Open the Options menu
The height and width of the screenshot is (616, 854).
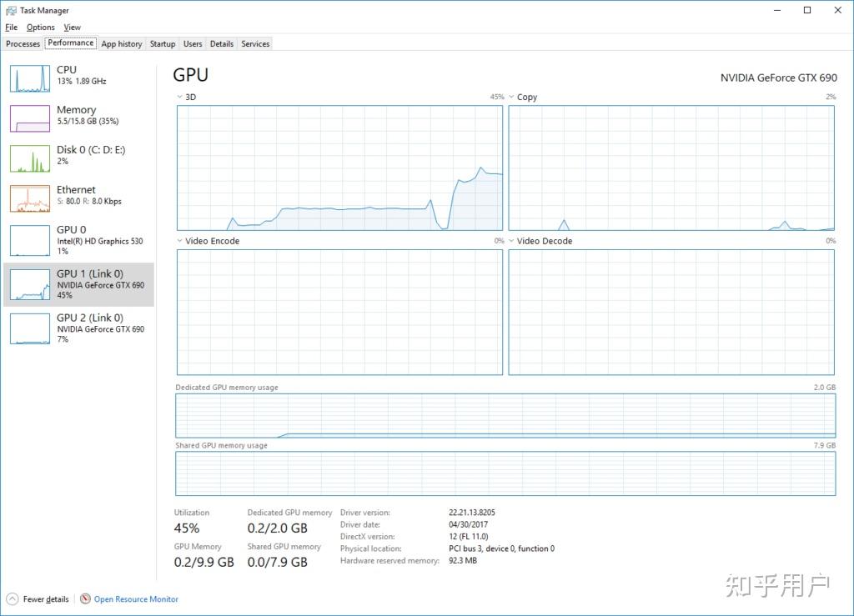click(x=40, y=28)
